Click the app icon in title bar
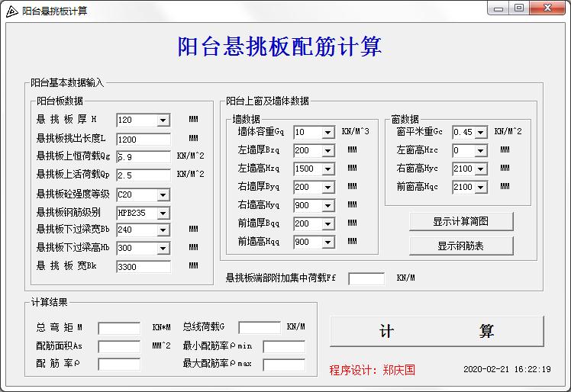 pos(11,11)
